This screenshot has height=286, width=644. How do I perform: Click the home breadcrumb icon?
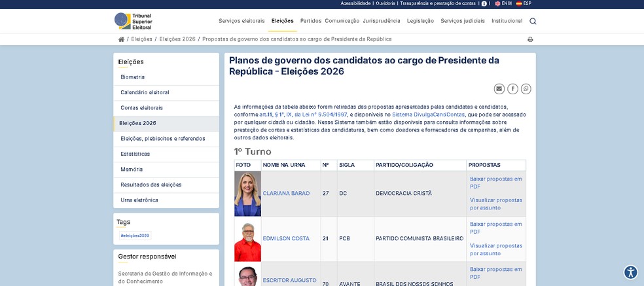coord(121,39)
